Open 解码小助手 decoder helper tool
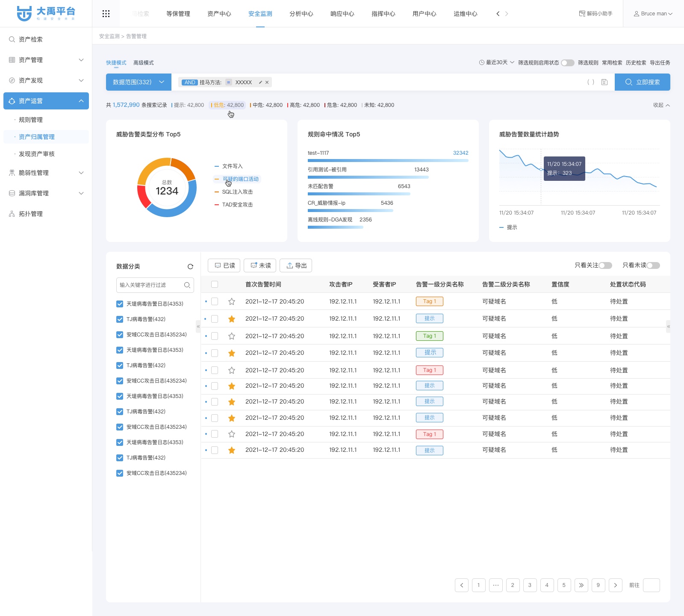This screenshot has height=616, width=684. tap(596, 14)
